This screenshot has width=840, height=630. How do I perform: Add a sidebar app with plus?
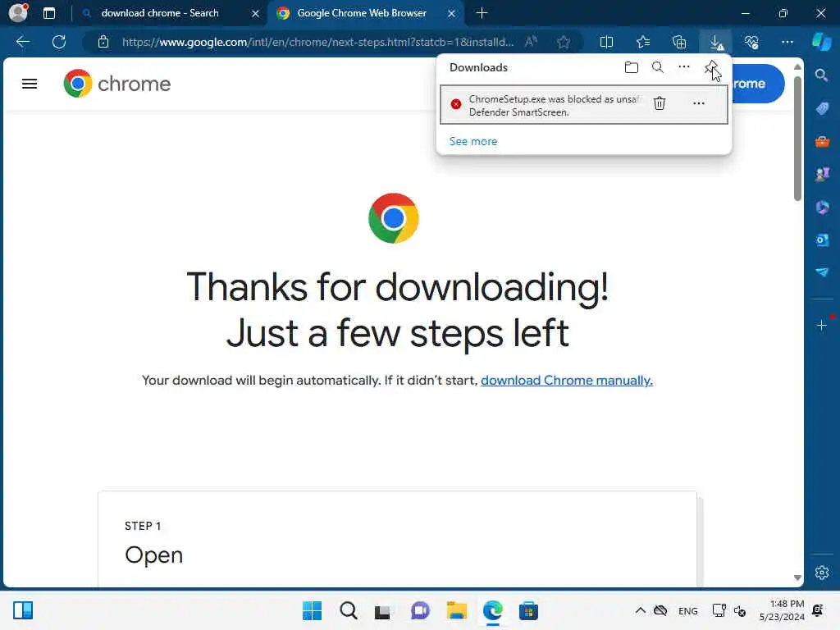(x=822, y=325)
